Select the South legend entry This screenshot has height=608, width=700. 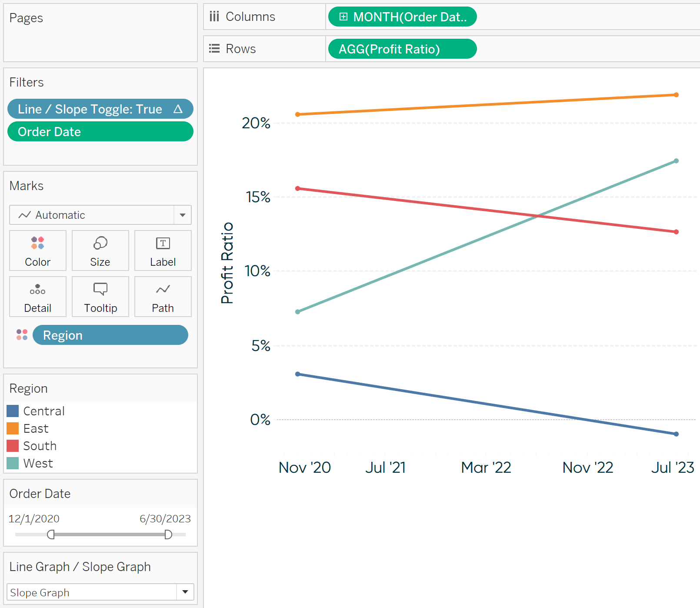pyautogui.click(x=40, y=446)
